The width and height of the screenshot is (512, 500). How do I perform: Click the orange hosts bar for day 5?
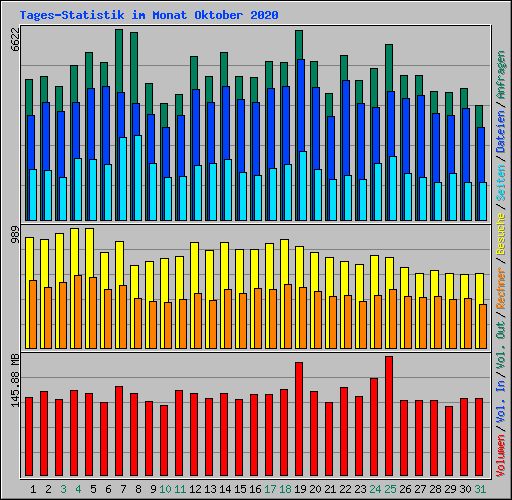click(93, 313)
